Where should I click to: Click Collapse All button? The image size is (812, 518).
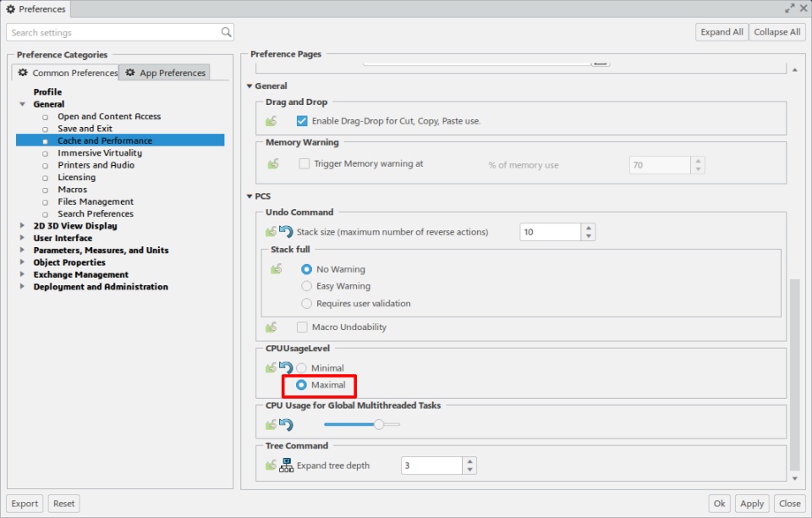[777, 32]
